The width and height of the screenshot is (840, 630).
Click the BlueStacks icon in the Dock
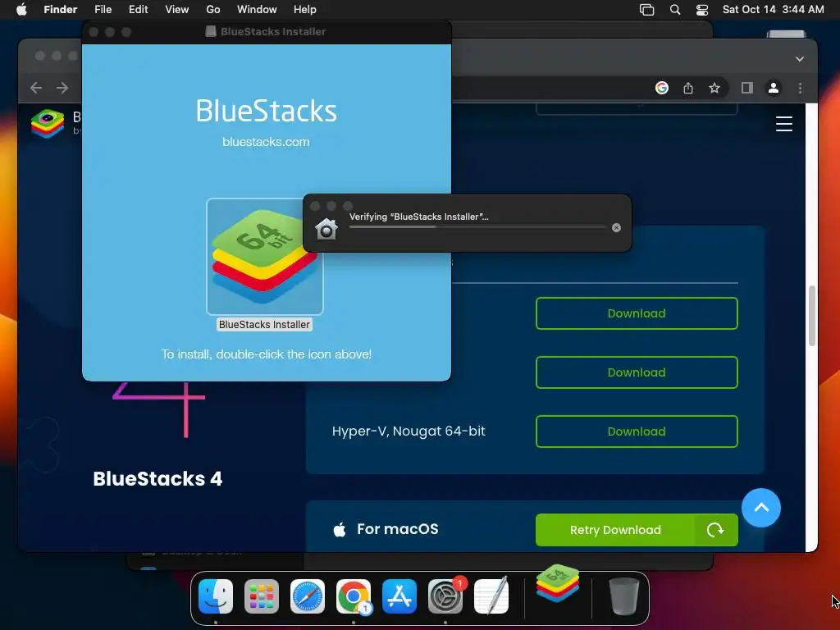557,584
